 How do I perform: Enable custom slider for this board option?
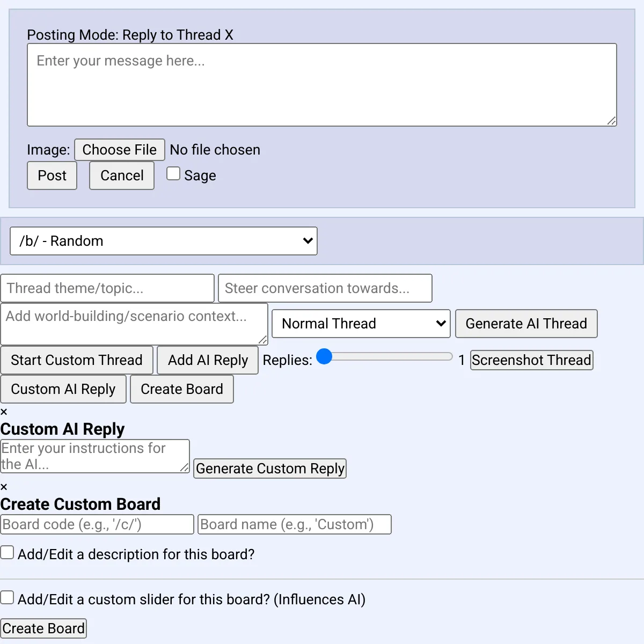pyautogui.click(x=8, y=597)
